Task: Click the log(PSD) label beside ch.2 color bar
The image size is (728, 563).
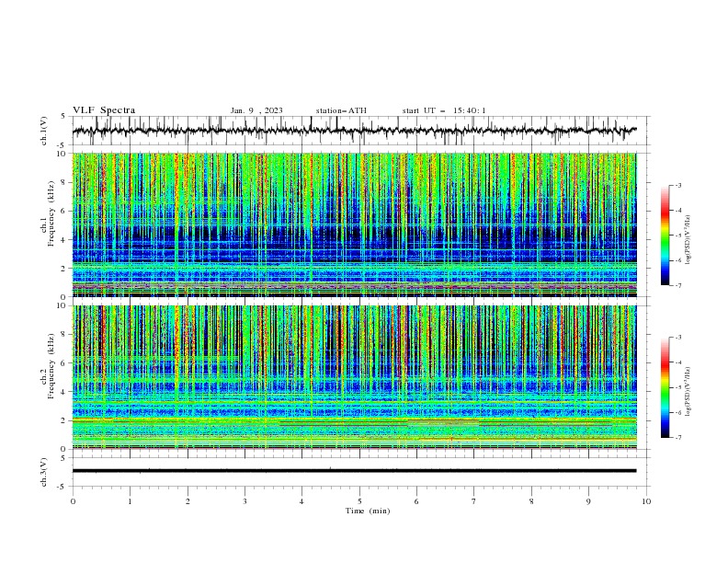Action: [688, 391]
